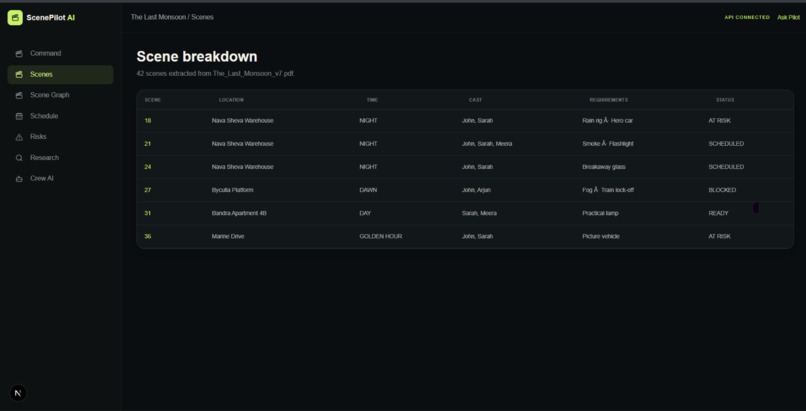Click the Fog Train lock-off requirement
Screen dimensions: 806x411
pos(608,190)
